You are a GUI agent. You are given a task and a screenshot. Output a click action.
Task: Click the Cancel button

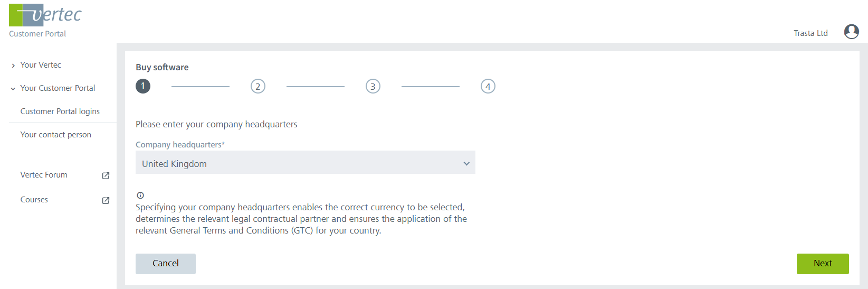[166, 264]
